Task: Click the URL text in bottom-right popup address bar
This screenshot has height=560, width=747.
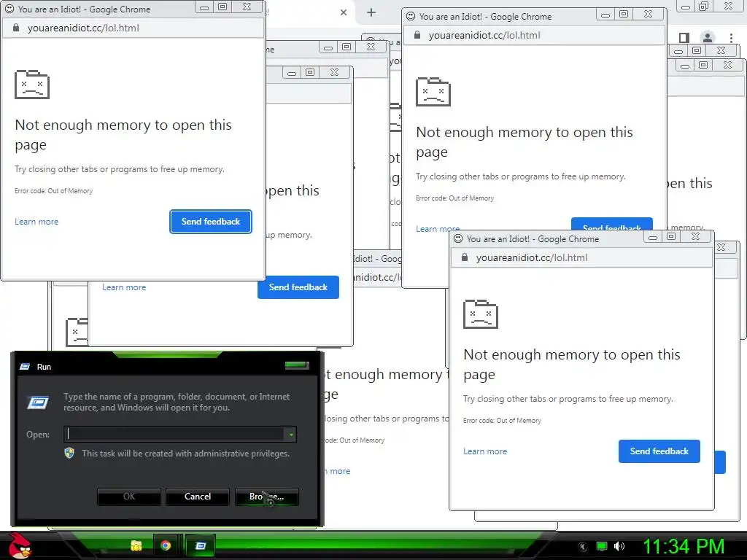Action: [x=532, y=257]
